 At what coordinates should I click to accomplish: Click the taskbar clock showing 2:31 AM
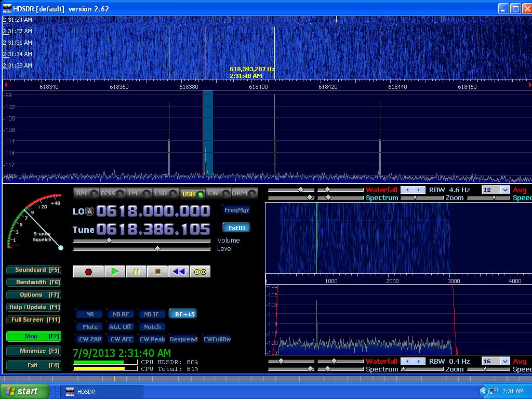pos(513,392)
